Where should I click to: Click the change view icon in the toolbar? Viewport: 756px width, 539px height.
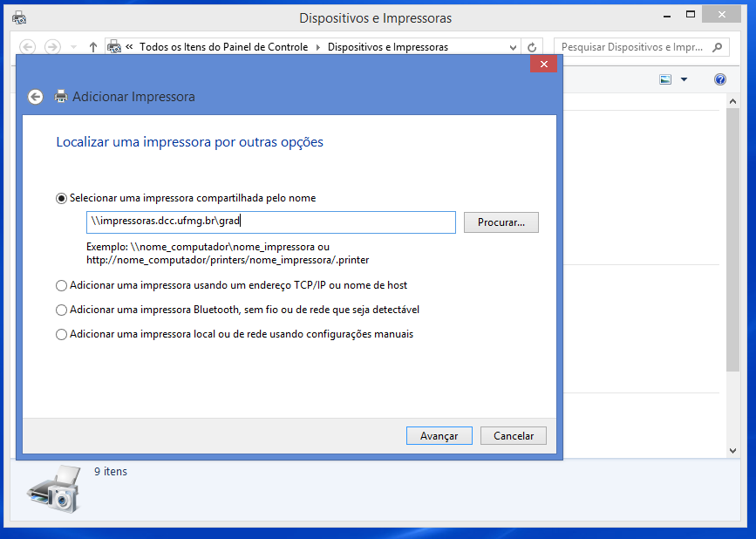click(x=665, y=79)
